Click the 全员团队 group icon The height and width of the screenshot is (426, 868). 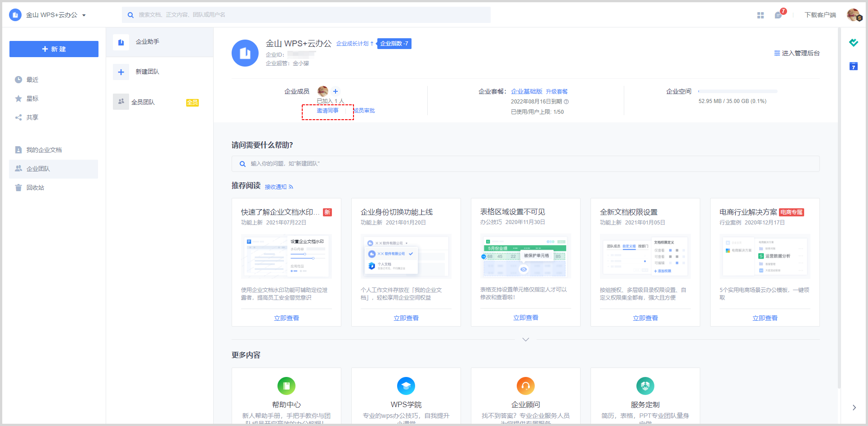tap(121, 102)
